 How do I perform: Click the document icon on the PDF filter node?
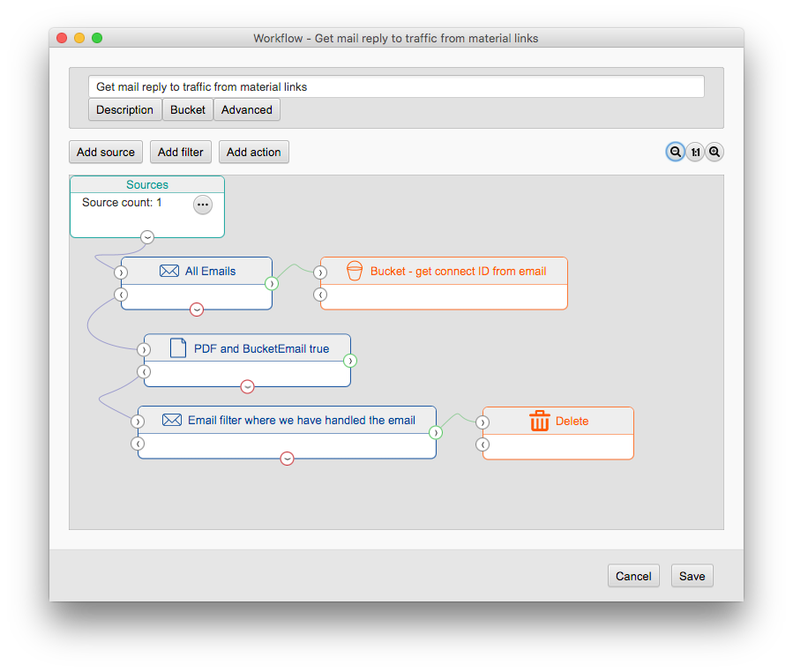[x=178, y=347]
